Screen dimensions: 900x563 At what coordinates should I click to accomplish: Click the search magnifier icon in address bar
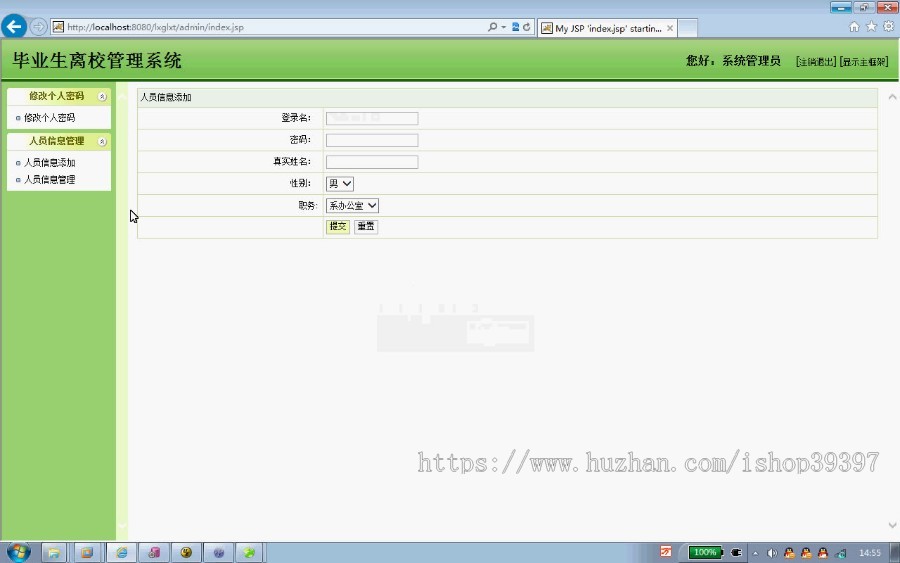point(492,27)
